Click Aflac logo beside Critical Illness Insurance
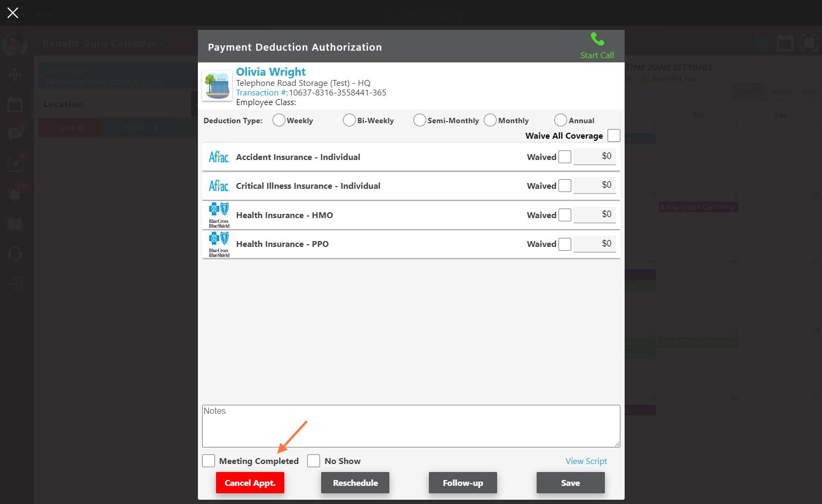The image size is (822, 504). click(x=219, y=186)
